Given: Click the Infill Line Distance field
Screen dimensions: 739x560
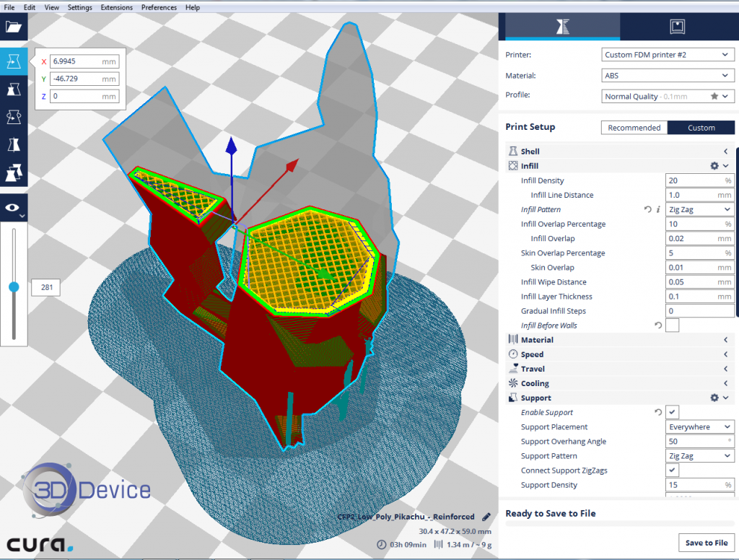Looking at the screenshot, I should (x=699, y=195).
